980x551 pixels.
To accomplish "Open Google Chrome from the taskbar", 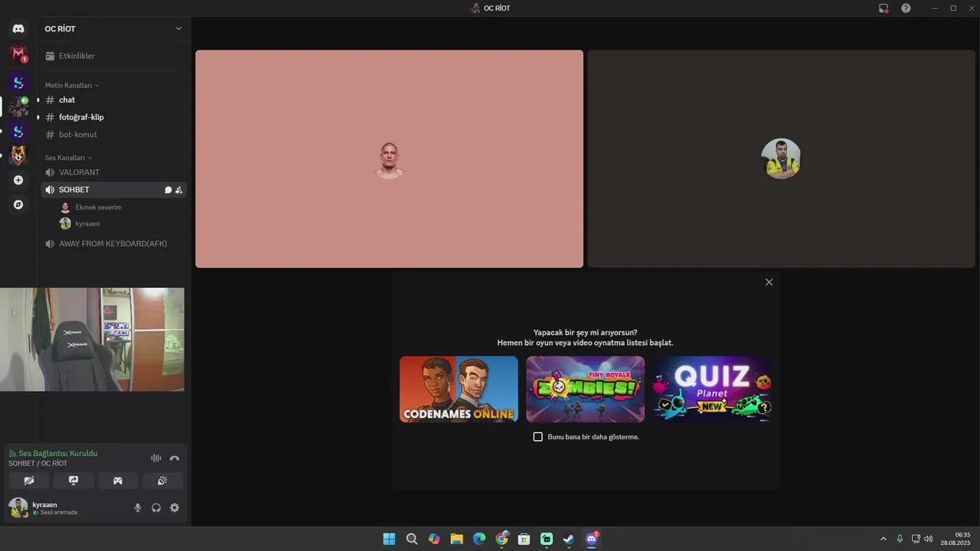I will click(501, 539).
